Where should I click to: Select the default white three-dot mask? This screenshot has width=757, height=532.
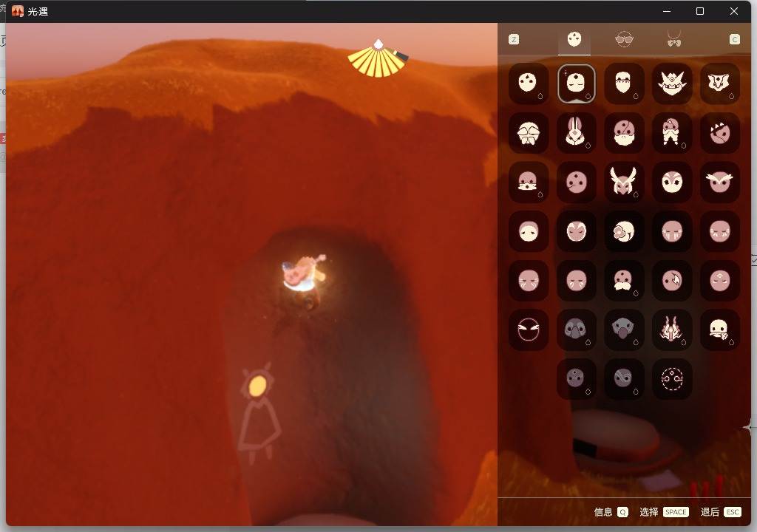pos(528,83)
